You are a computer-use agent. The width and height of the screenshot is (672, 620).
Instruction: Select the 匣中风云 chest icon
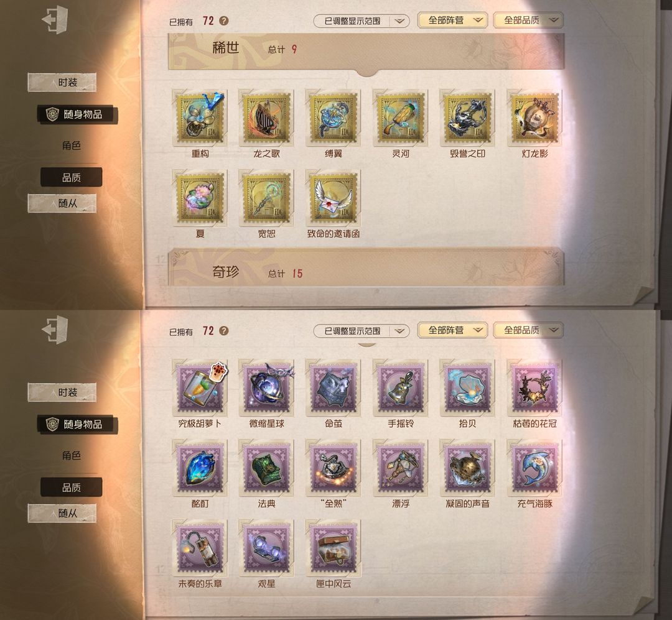pos(334,548)
